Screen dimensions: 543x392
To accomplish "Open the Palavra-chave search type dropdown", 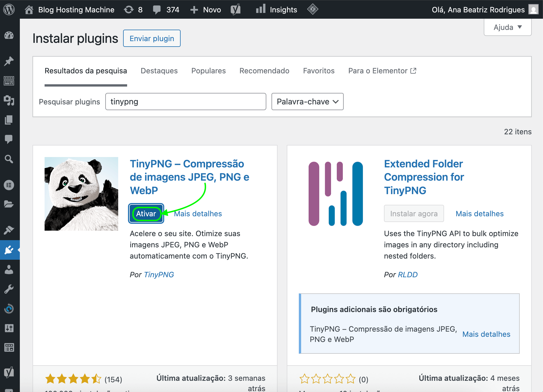I will coord(307,102).
